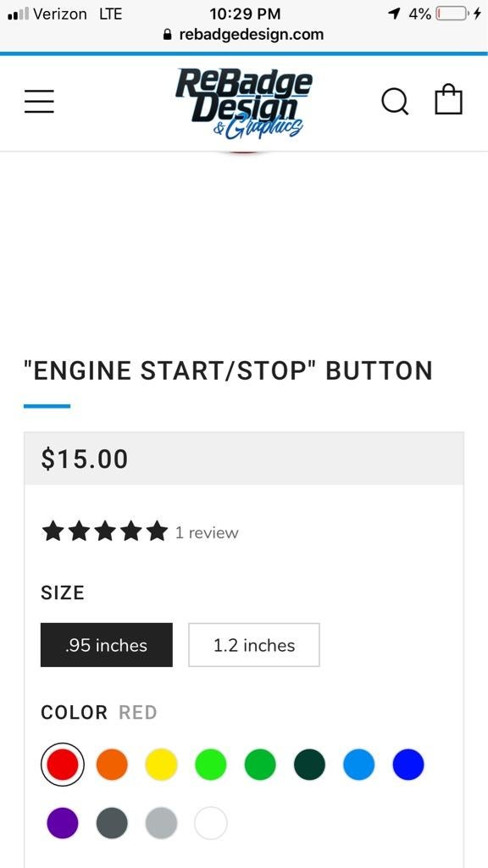Tap the 10:29 PM clock in status bar
The width and height of the screenshot is (488, 868).
coord(244,13)
